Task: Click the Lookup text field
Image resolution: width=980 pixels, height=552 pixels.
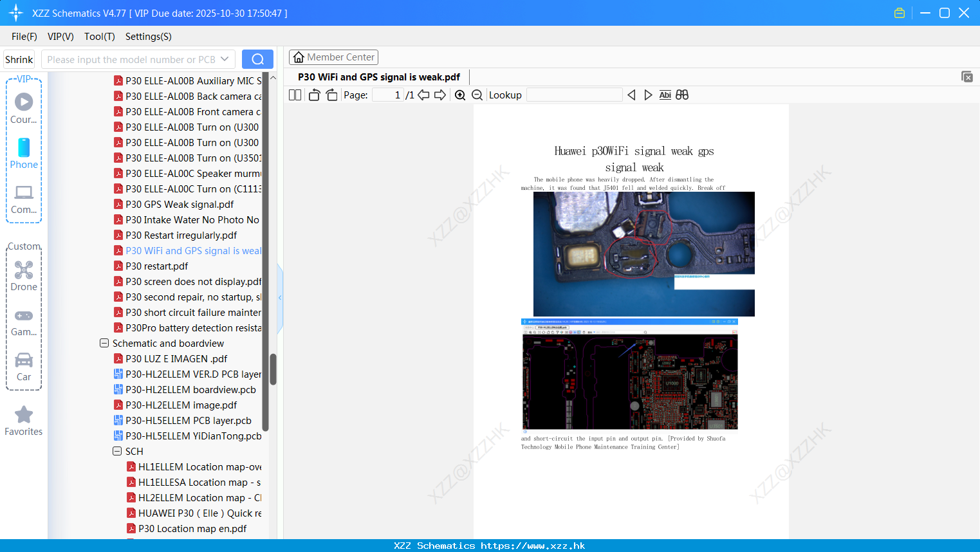Action: (574, 95)
